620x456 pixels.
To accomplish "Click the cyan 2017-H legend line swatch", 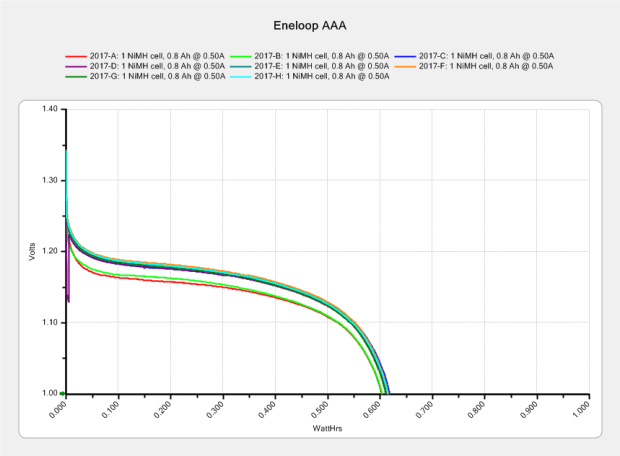I will pos(240,77).
